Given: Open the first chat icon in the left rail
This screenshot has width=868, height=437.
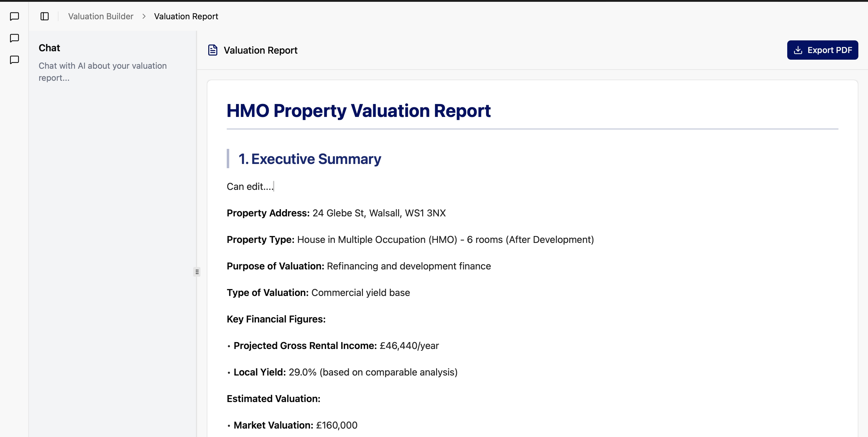Looking at the screenshot, I should (14, 16).
